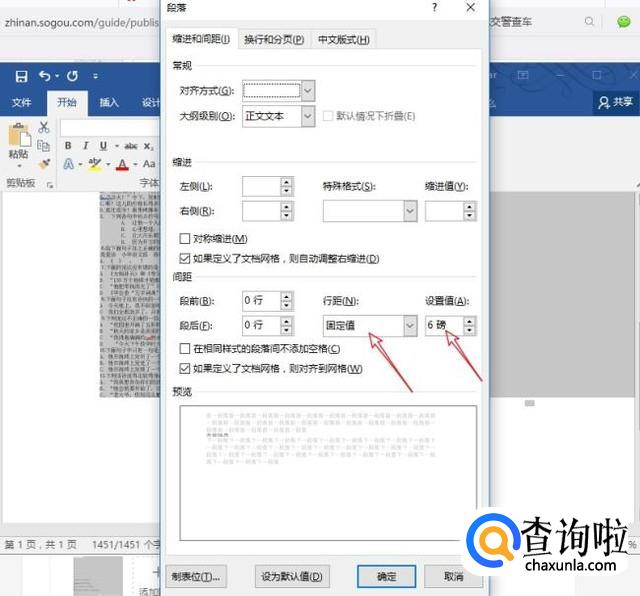
Task: Switch to the 中文版式 tab
Action: coord(343,40)
